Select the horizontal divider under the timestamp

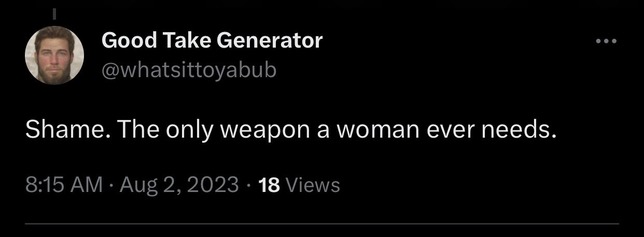[322, 224]
